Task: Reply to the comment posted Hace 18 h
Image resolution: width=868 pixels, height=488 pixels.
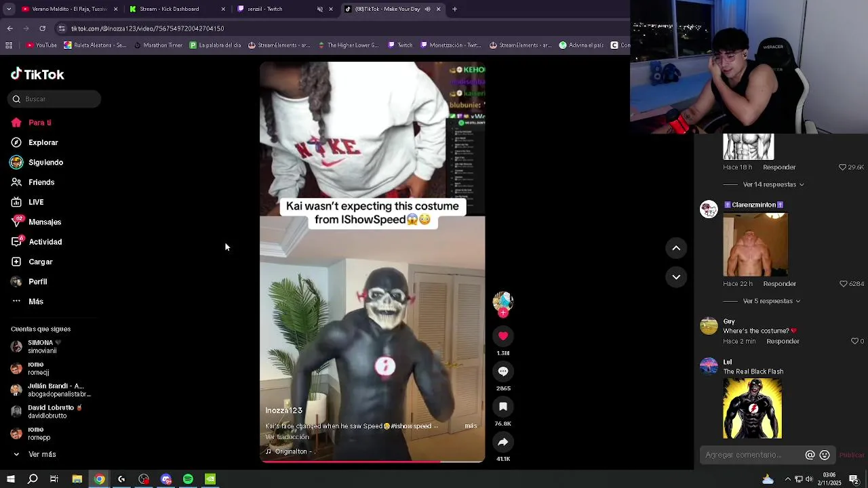Action: click(779, 167)
